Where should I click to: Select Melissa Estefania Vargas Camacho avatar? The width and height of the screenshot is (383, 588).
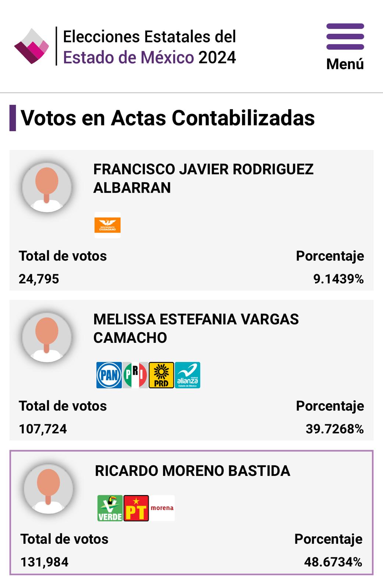click(x=47, y=337)
